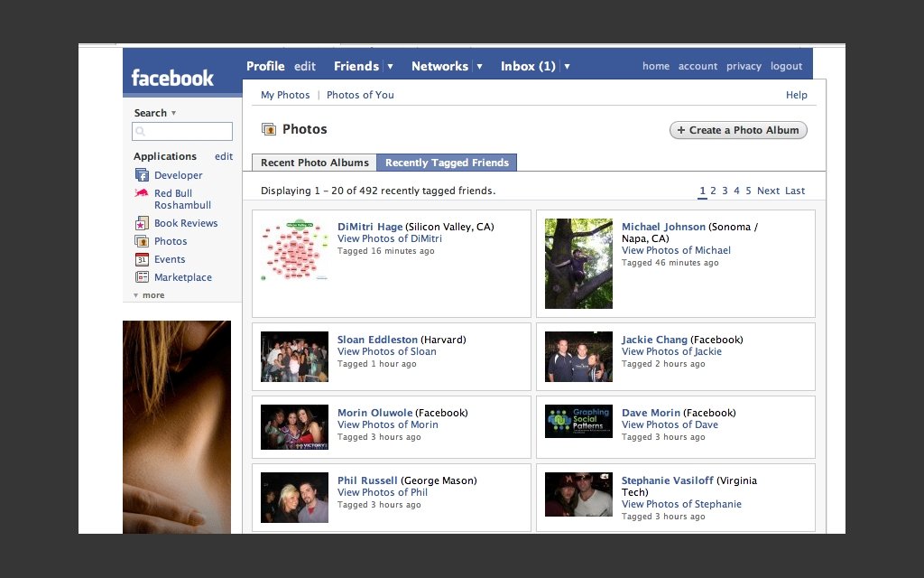Viewport: 924px width, 578px height.
Task: Open Morin Oluwole's photo thumbnail
Action: point(295,427)
